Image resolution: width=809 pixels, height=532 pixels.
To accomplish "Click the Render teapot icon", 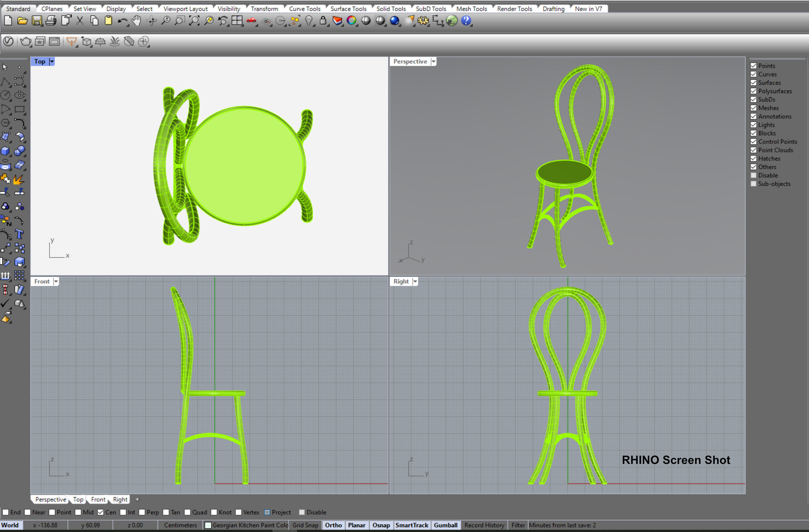I will pyautogui.click(x=25, y=42).
